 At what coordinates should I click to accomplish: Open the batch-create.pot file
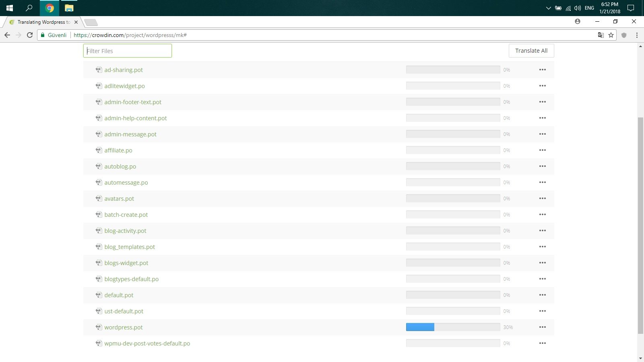click(x=126, y=215)
